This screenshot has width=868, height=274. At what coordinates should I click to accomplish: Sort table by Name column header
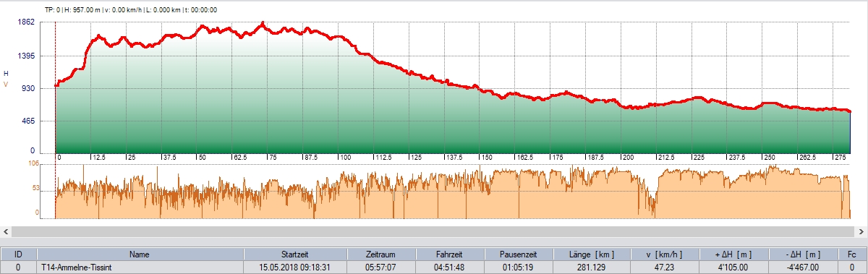tap(140, 254)
